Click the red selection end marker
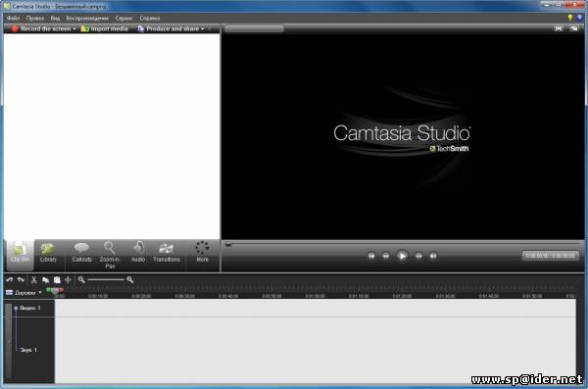Viewport: 588px width, 389px height. pos(61,290)
